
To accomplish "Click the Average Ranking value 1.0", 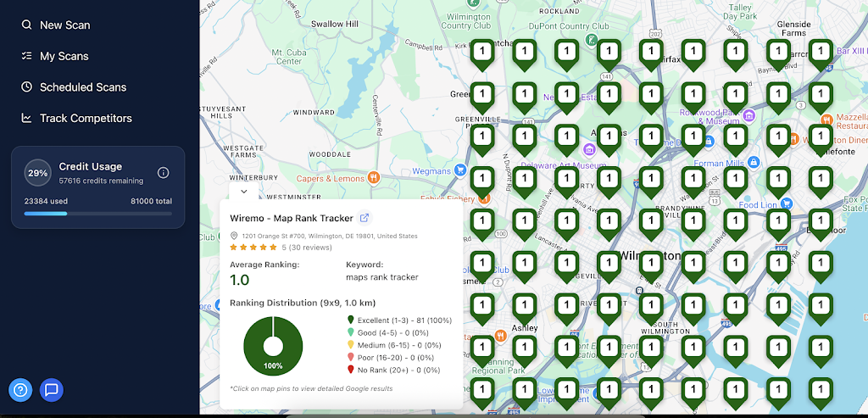I will point(240,280).
